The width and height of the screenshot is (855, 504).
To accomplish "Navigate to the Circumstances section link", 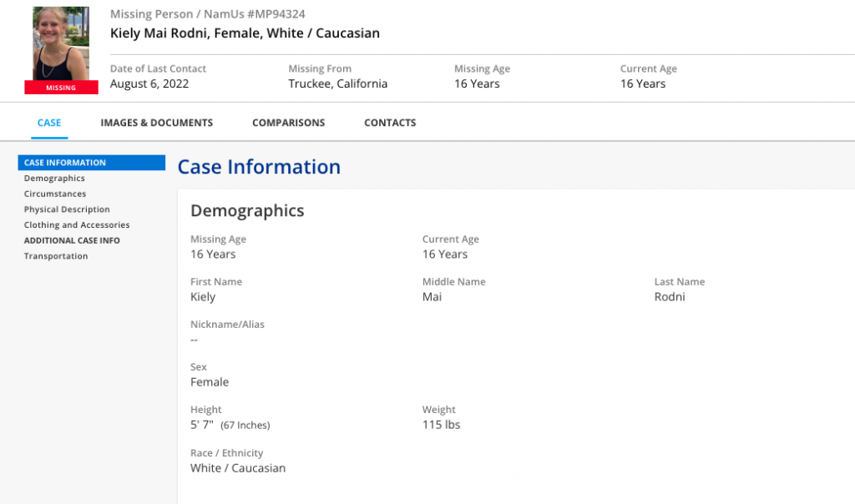I will pyautogui.click(x=55, y=194).
